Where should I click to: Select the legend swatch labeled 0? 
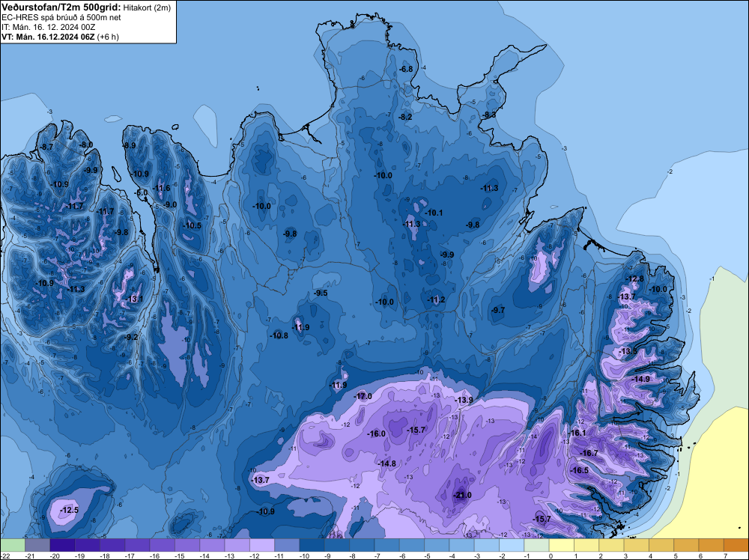561,545
